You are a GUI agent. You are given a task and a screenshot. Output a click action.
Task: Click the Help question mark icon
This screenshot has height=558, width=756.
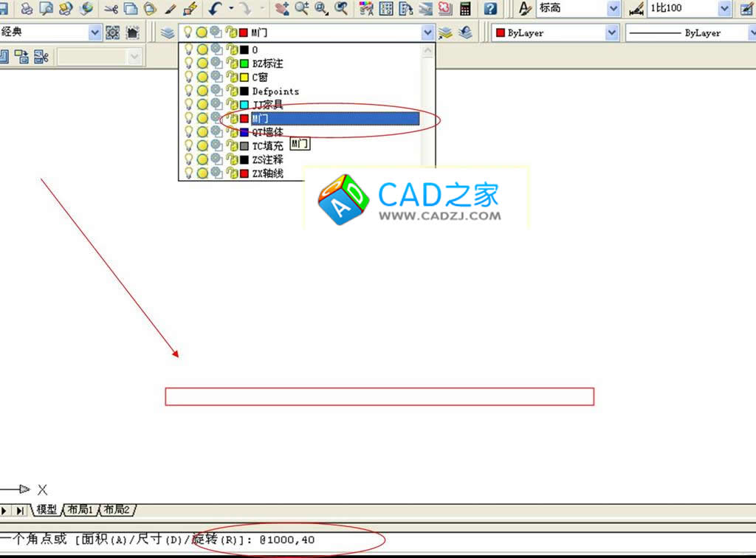[490, 9]
